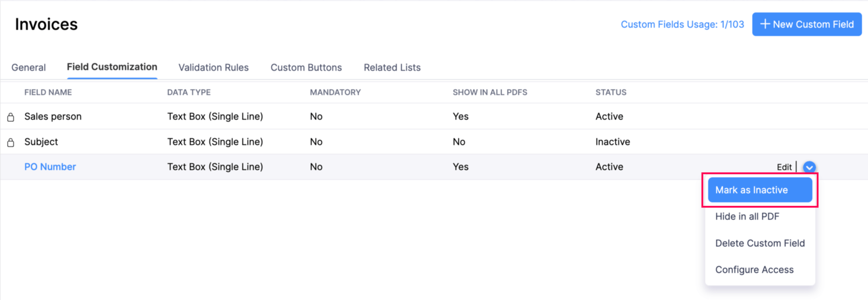Open the Custom Buttons tab
868x300 pixels.
pos(306,67)
